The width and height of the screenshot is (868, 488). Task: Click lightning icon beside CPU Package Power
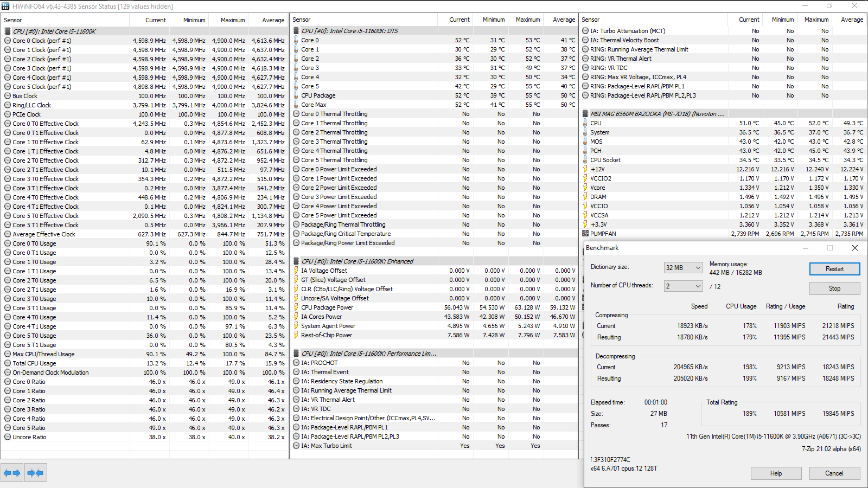pos(296,307)
